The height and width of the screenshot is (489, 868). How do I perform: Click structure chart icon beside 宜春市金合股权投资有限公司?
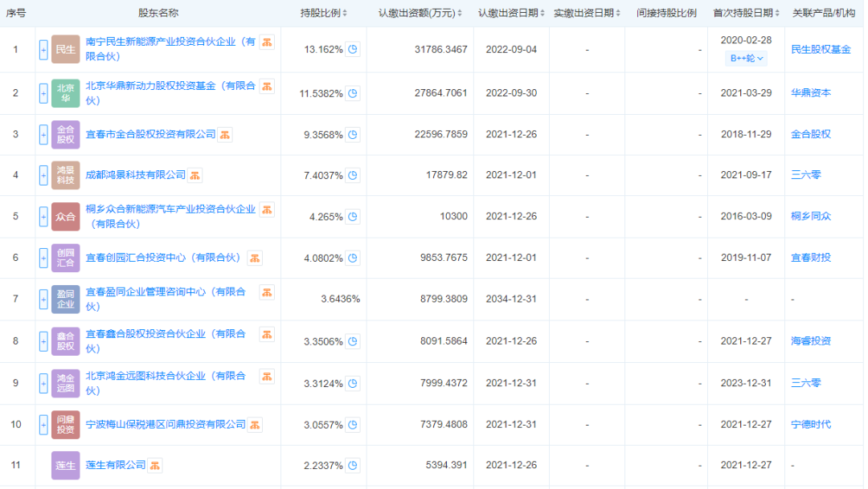click(x=225, y=134)
